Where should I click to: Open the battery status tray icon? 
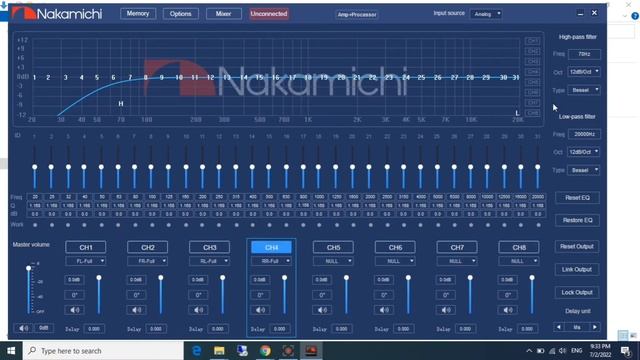coord(540,351)
